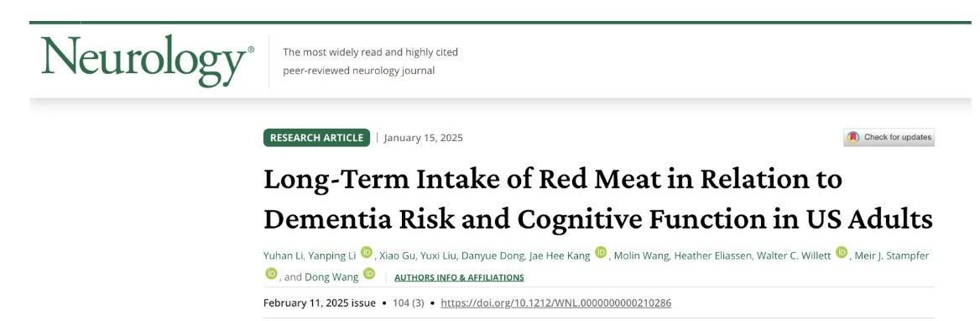This screenshot has width=980, height=321.
Task: Click volume number 104 (3)
Action: 408,303
